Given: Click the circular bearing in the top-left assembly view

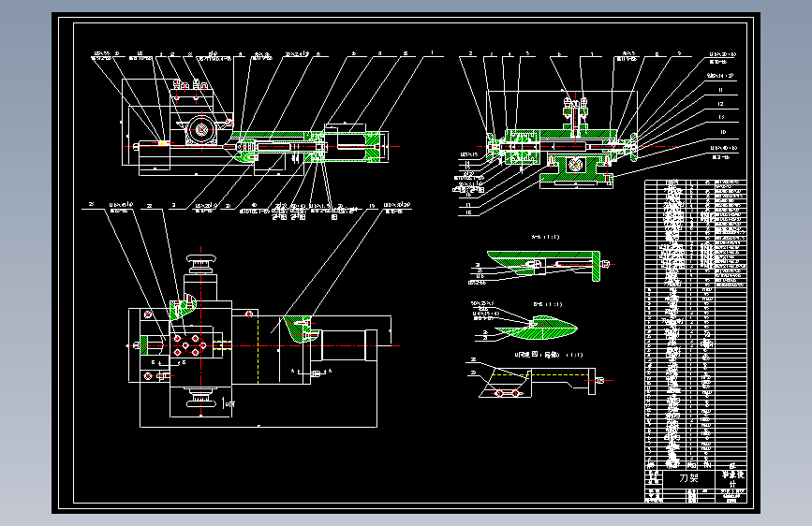Looking at the screenshot, I should pyautogui.click(x=201, y=128).
